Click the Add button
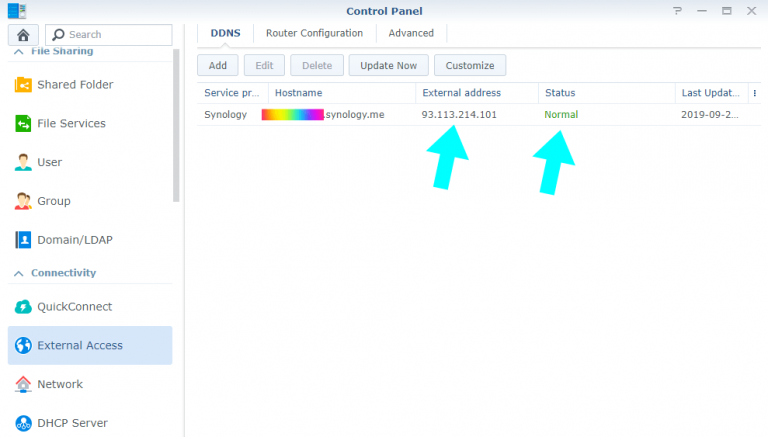 217,65
